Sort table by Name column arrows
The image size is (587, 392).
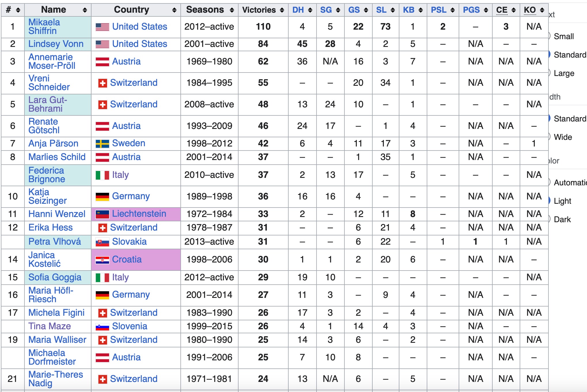tap(85, 10)
